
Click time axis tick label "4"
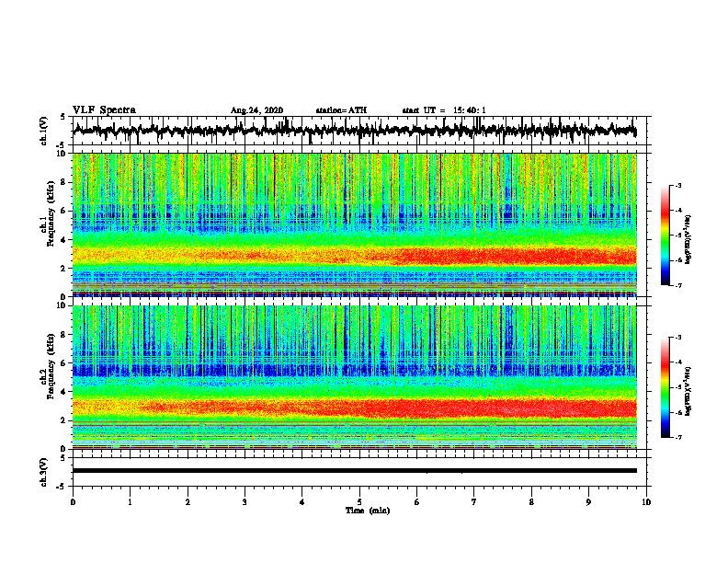point(302,502)
